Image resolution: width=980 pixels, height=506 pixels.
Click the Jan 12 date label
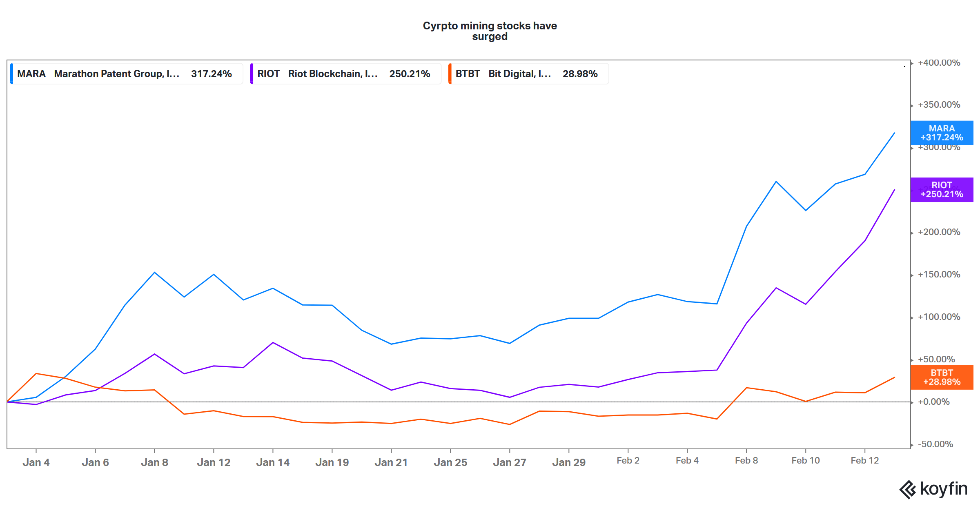[214, 462]
